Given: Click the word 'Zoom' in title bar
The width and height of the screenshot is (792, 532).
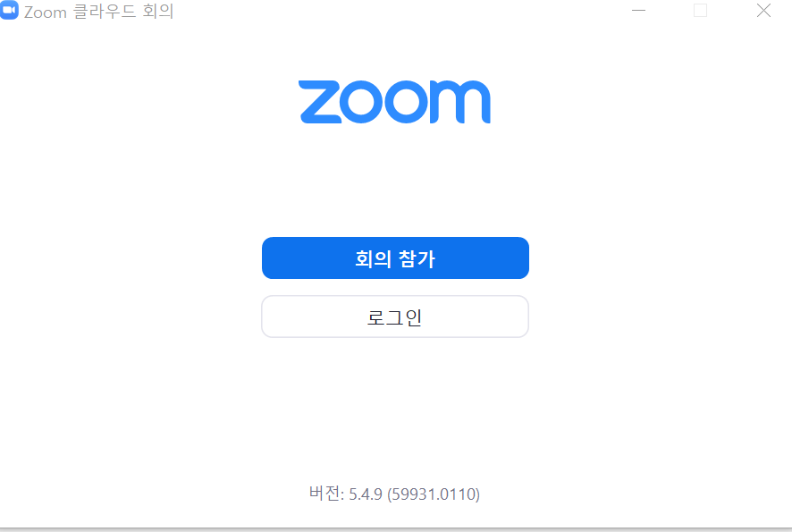Looking at the screenshot, I should 45,13.
